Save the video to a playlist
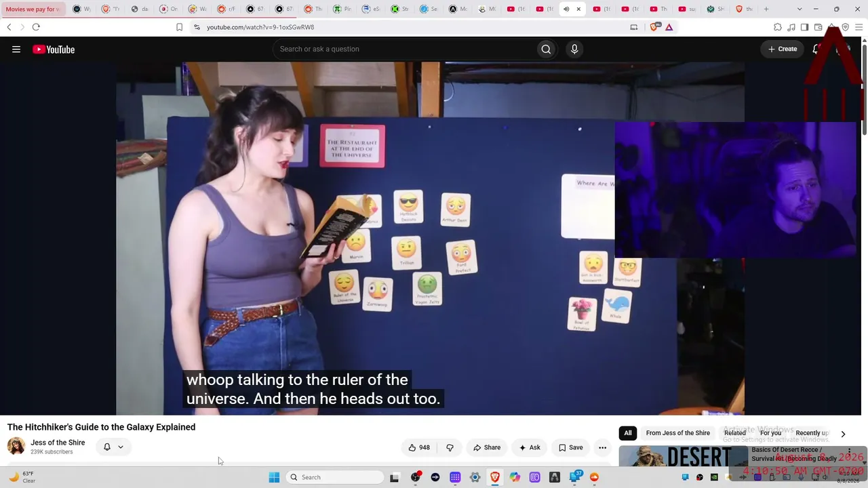Screen dimensions: 868x488 [x=570, y=447]
